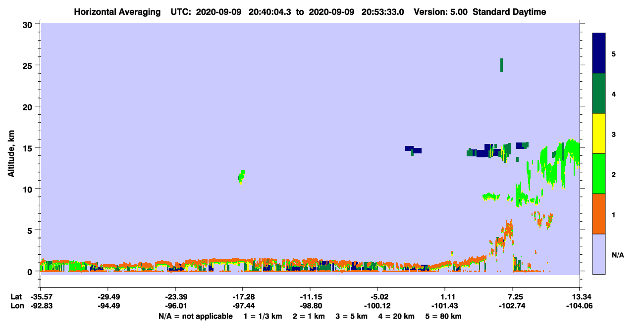Click the longitude value -101.43
Viewport: 644px width, 330px height.
coord(445,306)
